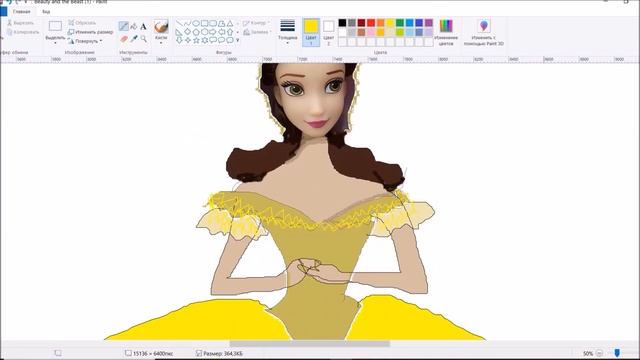Pick the purple color swatch
This screenshot has width=640, height=360.
pyautogui.click(x=429, y=23)
